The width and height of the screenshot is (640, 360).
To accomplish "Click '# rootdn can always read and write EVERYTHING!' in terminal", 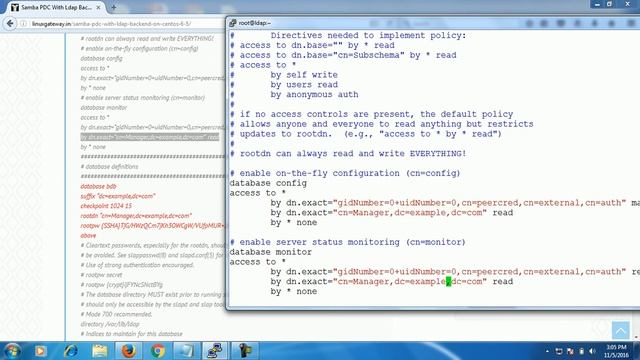I will [x=348, y=153].
